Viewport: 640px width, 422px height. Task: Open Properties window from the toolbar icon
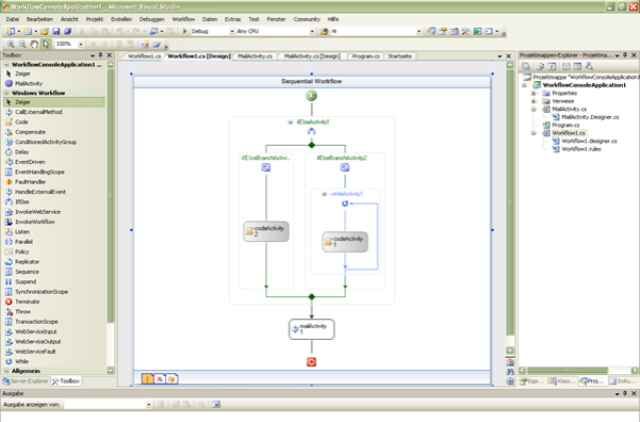pos(443,31)
